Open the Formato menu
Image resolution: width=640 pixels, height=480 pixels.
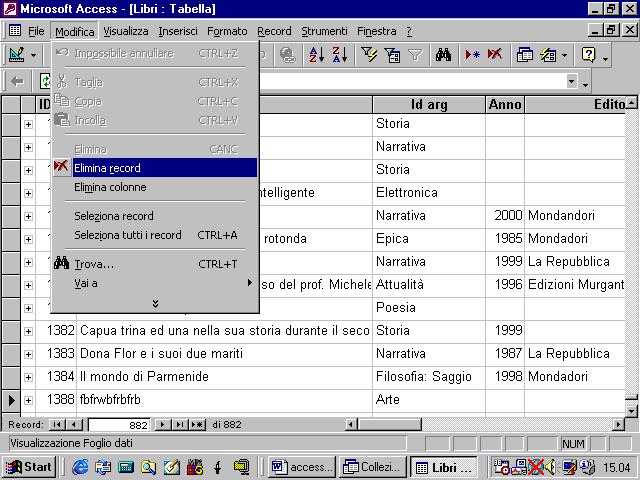pos(227,31)
